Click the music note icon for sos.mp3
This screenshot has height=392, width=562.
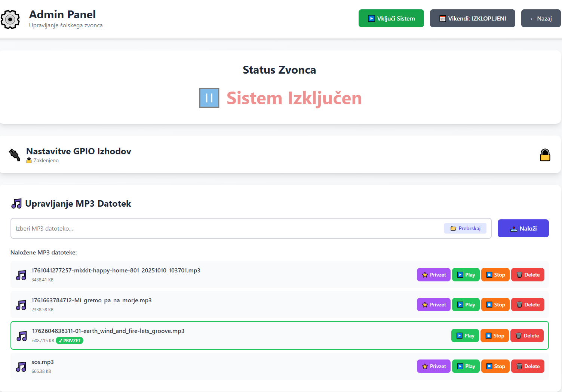pos(21,367)
